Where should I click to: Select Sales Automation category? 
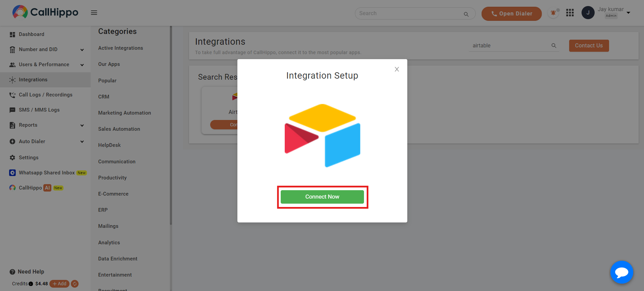pyautogui.click(x=119, y=129)
